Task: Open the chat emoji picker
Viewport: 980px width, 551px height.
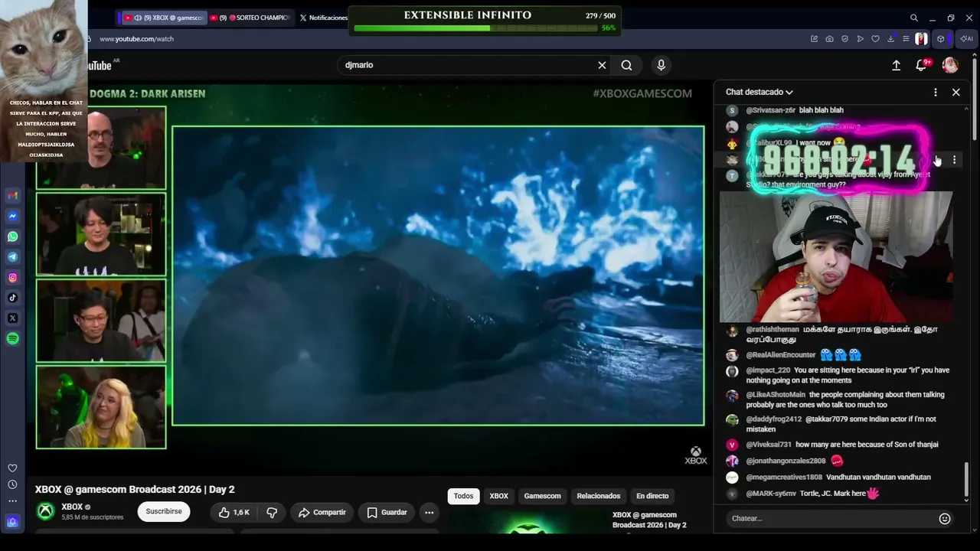Action: click(945, 519)
